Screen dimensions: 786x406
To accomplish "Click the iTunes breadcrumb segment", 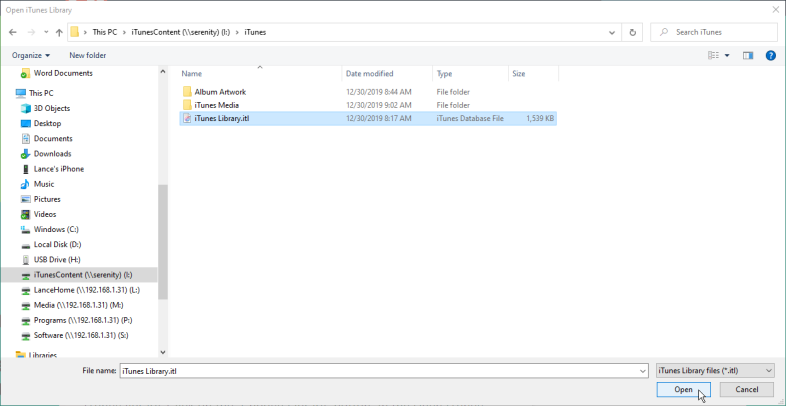I will point(255,32).
